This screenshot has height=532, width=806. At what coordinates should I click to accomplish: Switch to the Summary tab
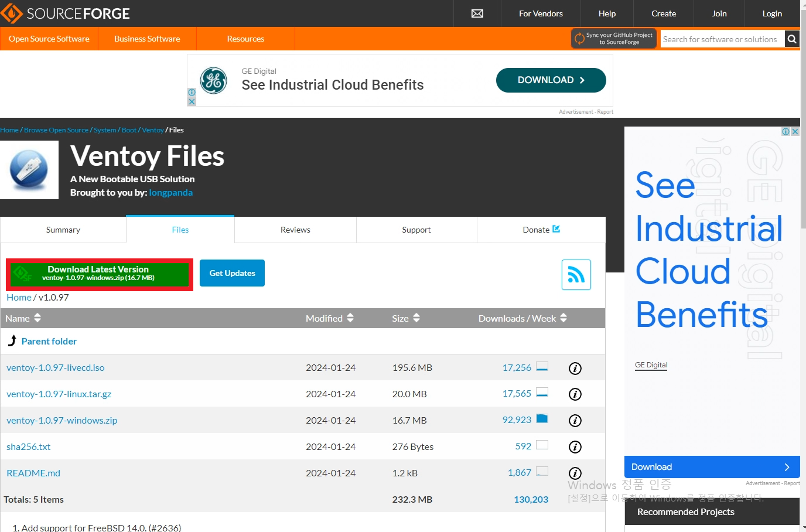[63, 230]
